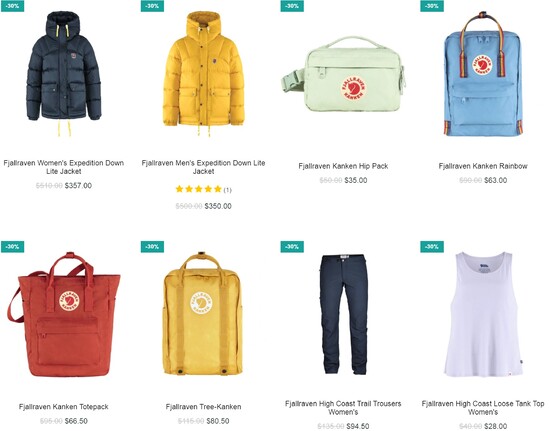Open the Fjallraven Tree-Kanken title link

tap(203, 407)
